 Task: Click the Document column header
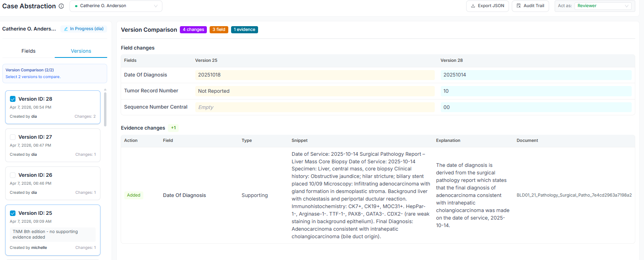(x=527, y=141)
